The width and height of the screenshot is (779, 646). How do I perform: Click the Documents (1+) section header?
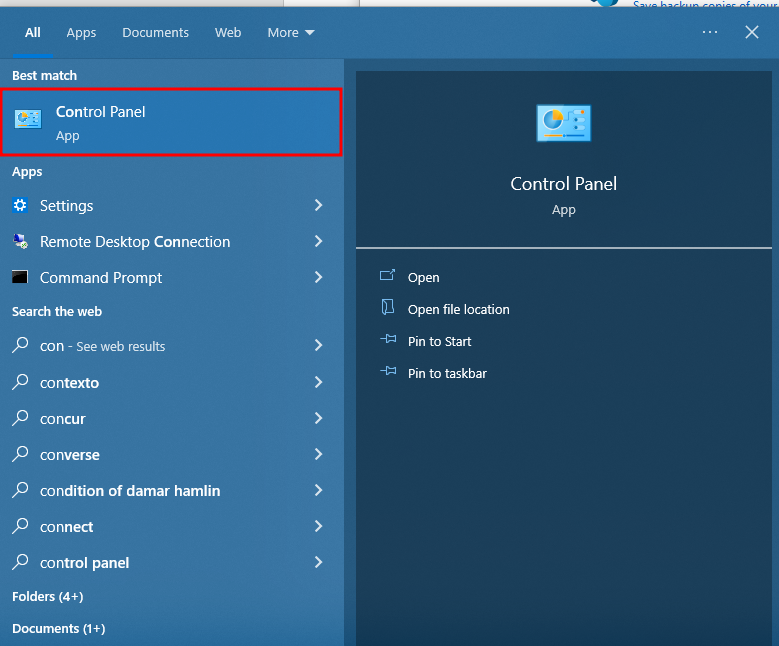coord(59,629)
